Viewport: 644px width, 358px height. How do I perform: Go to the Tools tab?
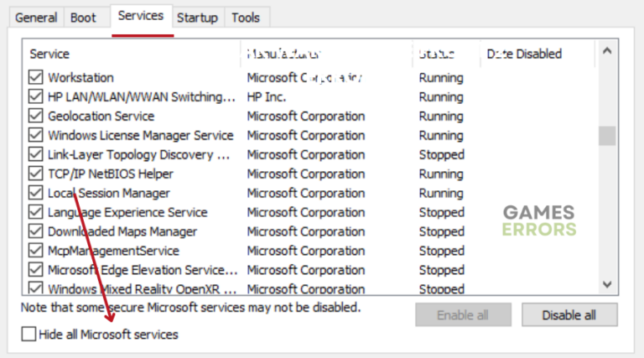[x=246, y=18]
